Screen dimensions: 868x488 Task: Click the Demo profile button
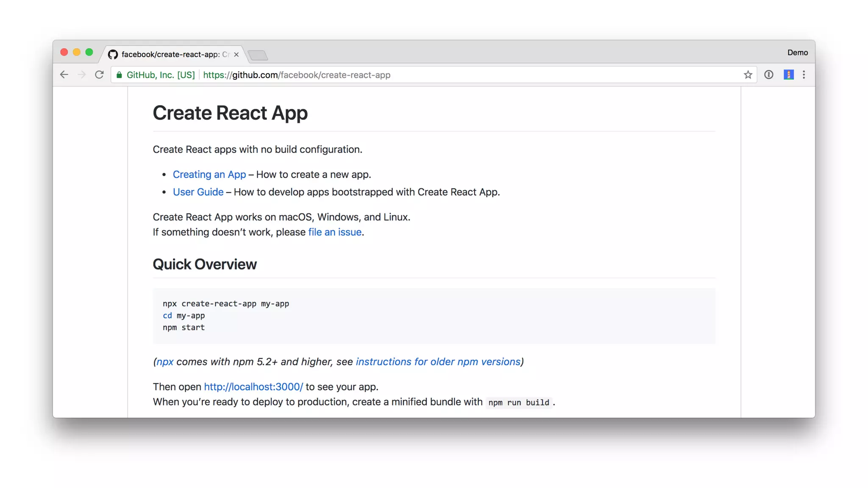797,53
